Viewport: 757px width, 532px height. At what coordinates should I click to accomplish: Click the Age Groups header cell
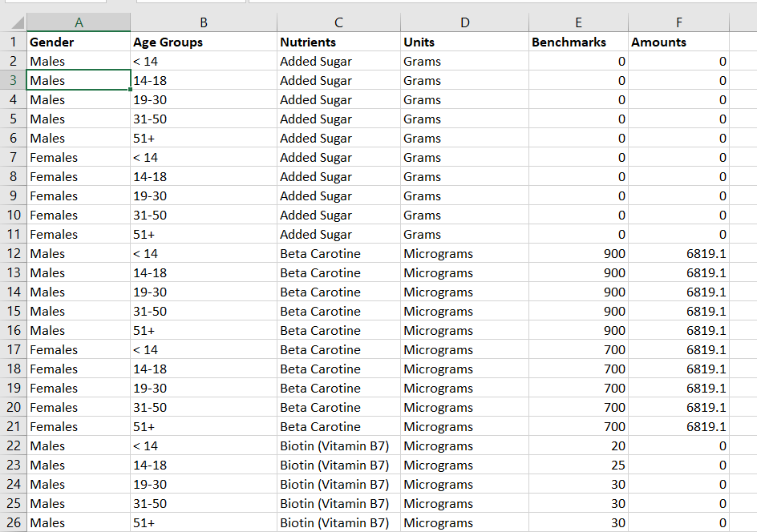[x=203, y=42]
